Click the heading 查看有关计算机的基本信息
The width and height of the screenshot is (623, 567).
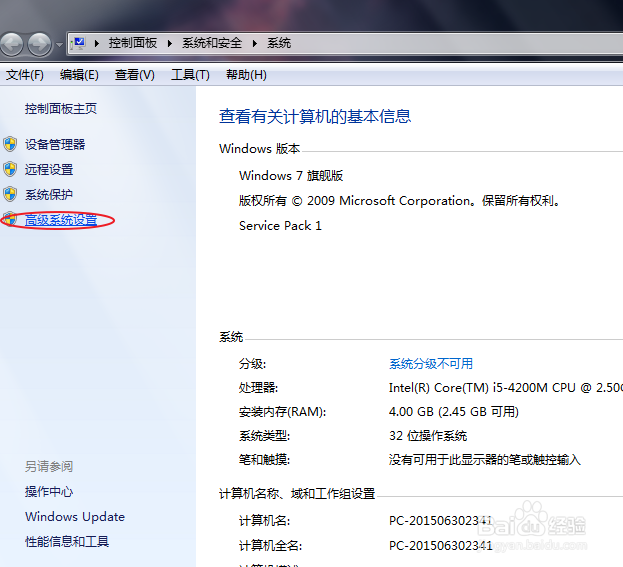point(315,116)
